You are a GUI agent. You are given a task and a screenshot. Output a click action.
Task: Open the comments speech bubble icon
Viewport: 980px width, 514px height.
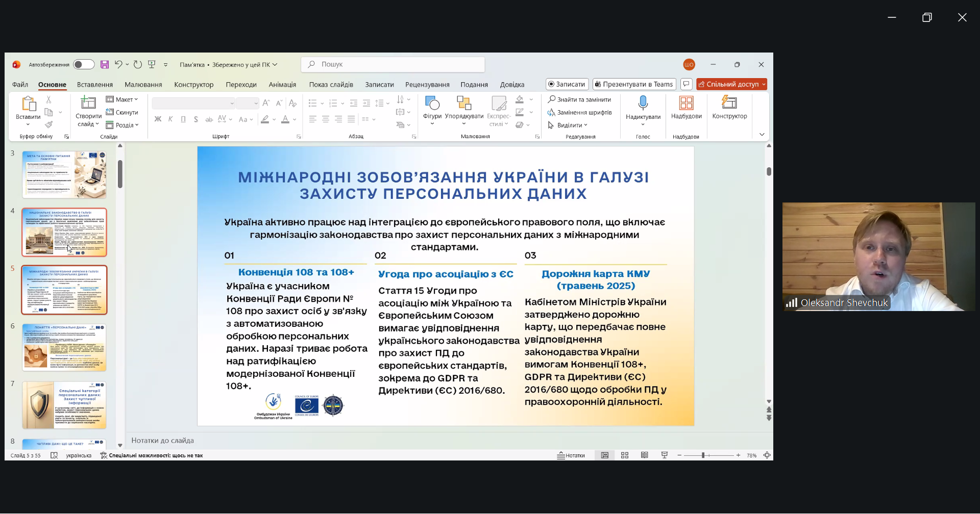[x=687, y=84]
